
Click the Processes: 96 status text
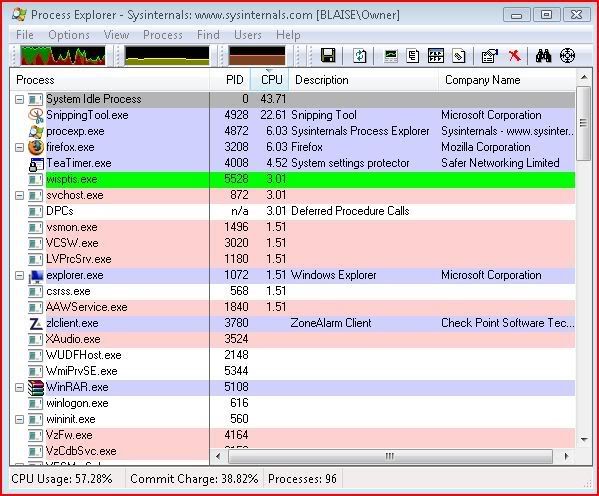302,479
